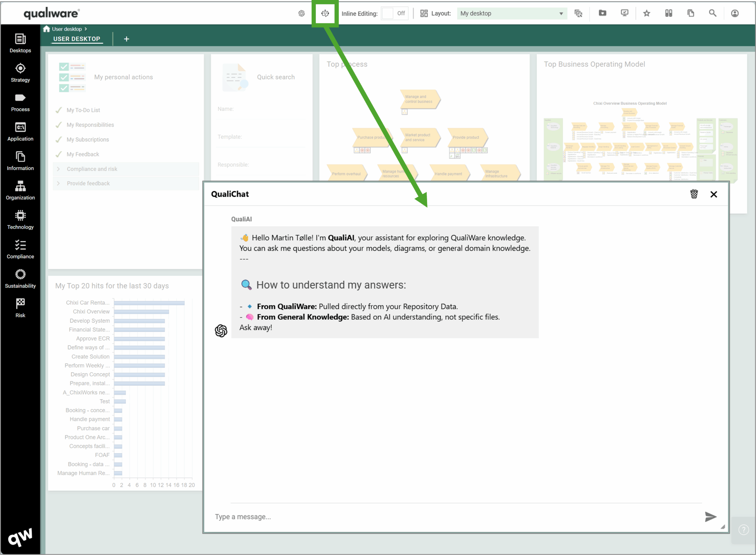Clear chat with the trash icon
This screenshot has height=555, width=756.
(694, 194)
